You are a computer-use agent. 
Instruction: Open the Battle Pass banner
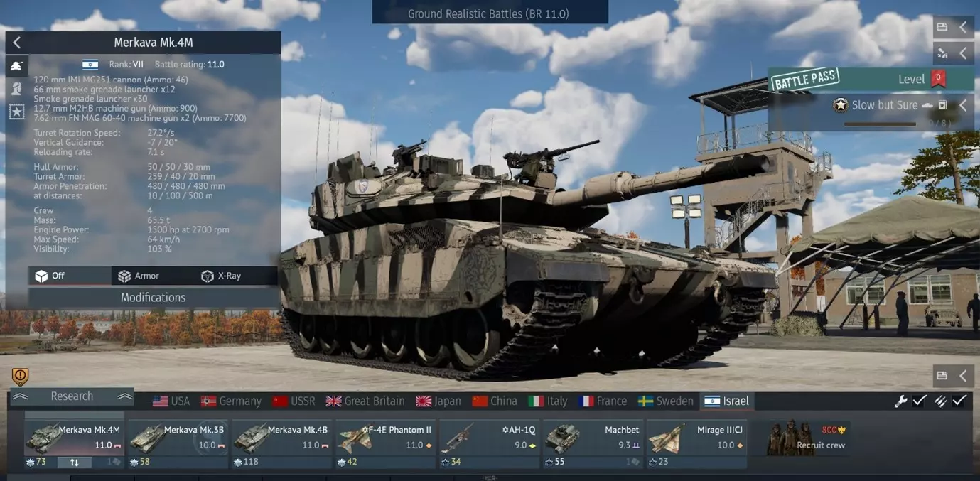point(870,79)
